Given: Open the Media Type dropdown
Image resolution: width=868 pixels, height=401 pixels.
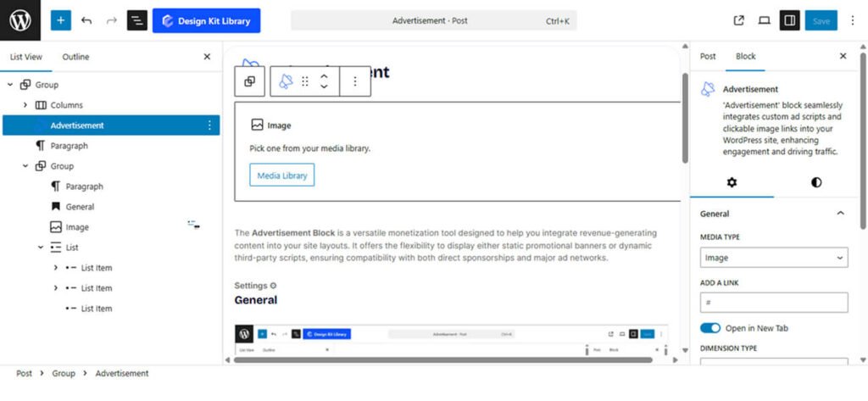Looking at the screenshot, I should [x=774, y=258].
